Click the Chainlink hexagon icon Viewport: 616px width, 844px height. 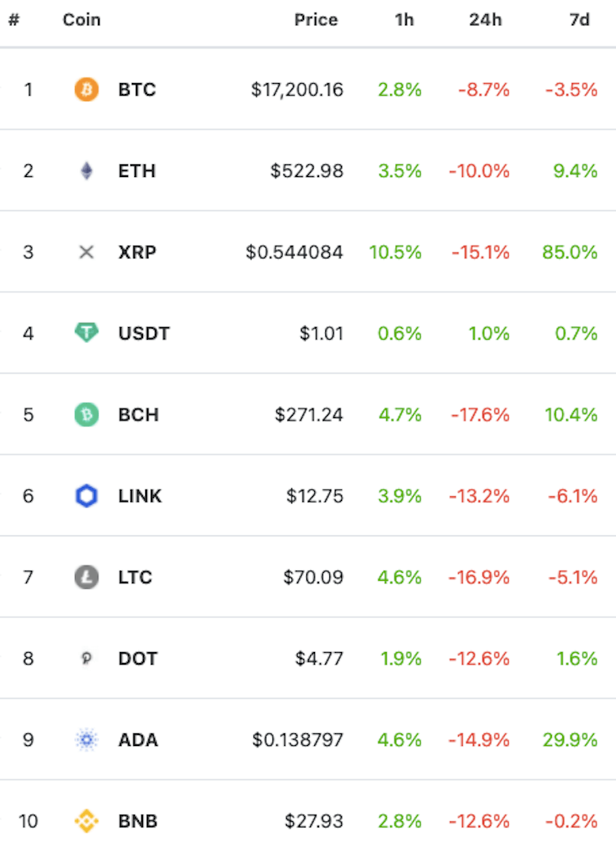(86, 496)
